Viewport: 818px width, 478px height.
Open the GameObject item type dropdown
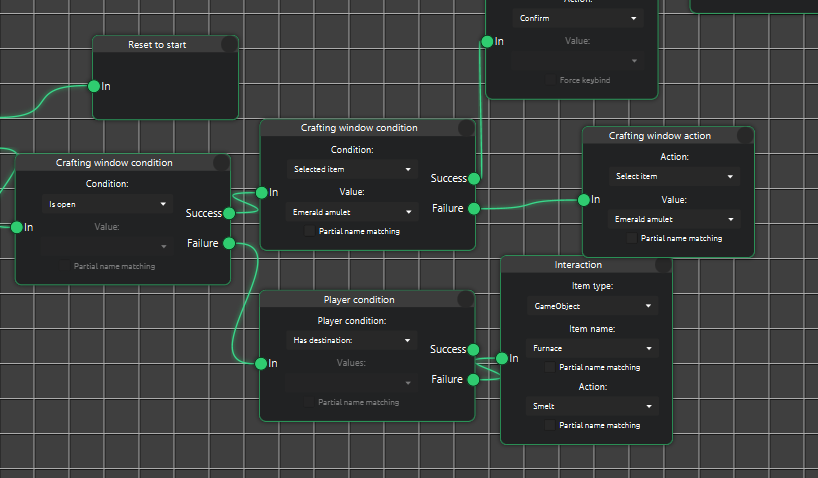tap(592, 306)
